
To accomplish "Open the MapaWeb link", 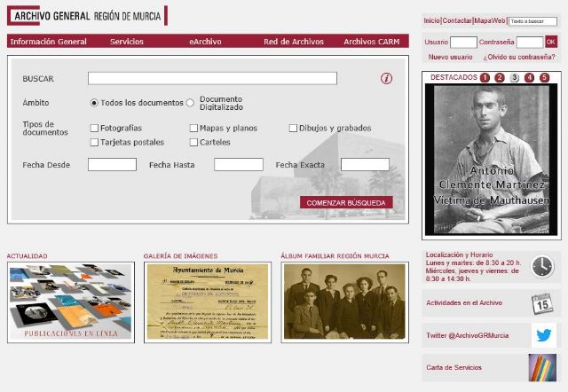I will pos(490,20).
